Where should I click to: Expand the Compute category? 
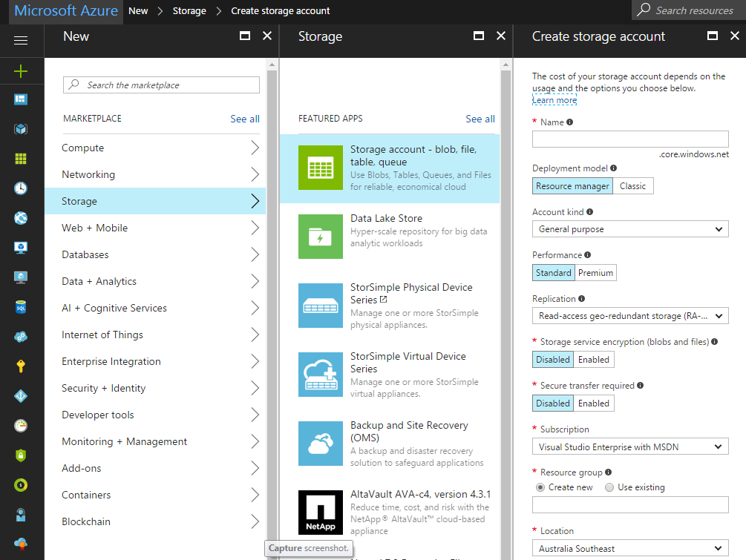point(255,148)
